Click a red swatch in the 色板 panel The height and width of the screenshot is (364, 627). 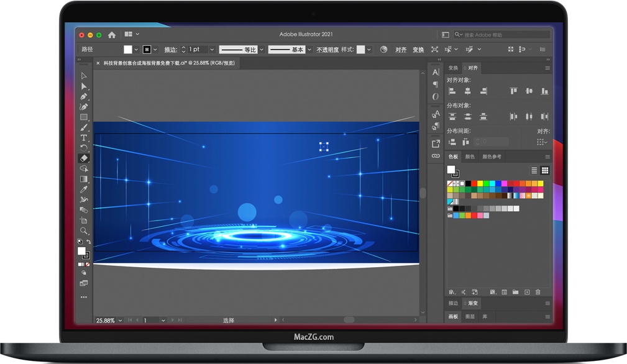[x=474, y=183]
